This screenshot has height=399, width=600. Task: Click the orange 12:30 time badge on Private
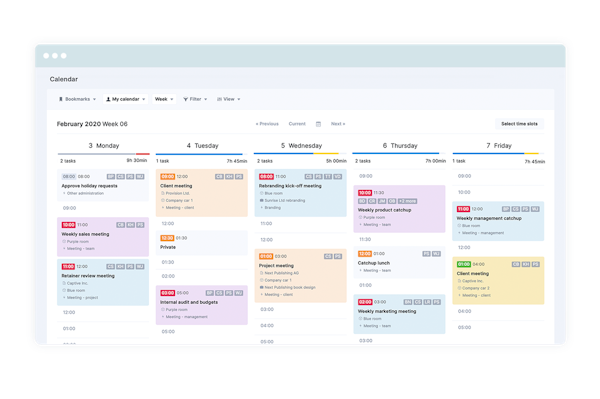tap(167, 238)
